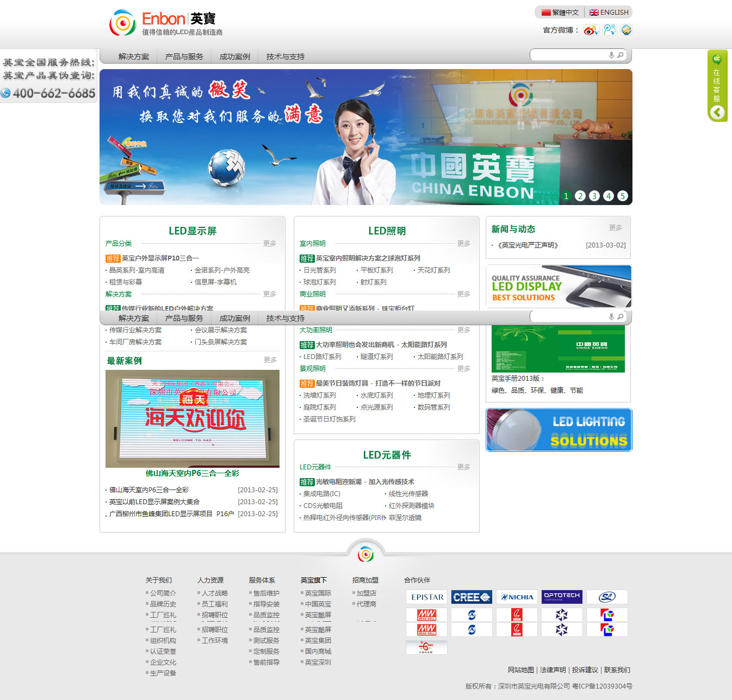Click the EPISTAR partner logo
Screen dimensions: 732x700
(427, 597)
